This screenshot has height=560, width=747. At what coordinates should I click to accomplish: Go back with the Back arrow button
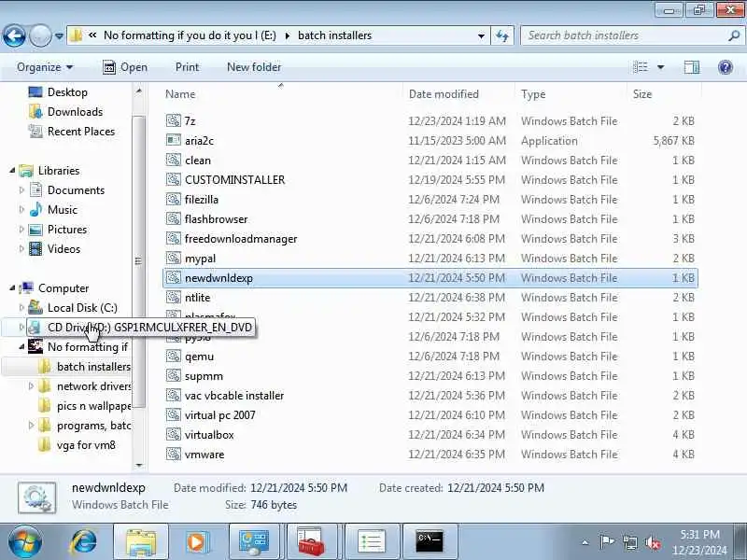14,35
